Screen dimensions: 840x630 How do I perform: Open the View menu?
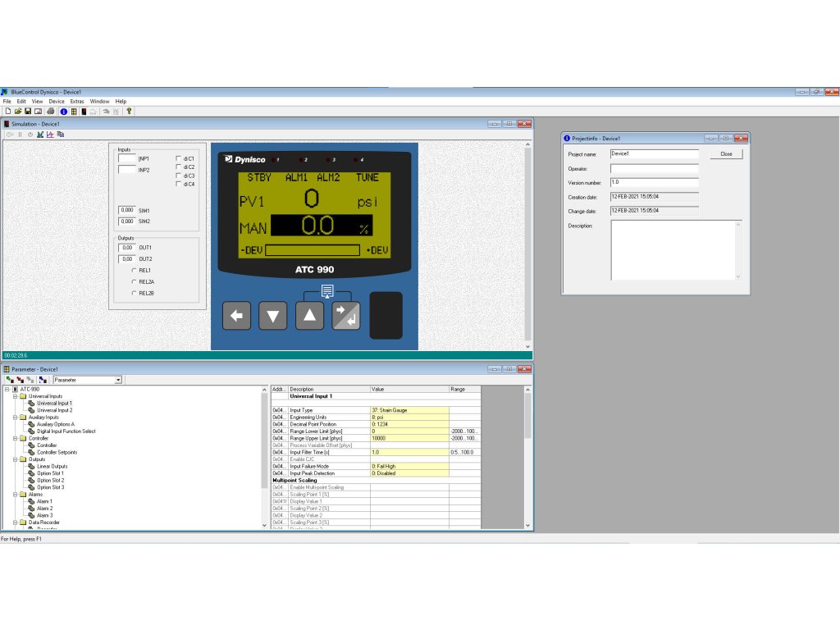click(x=37, y=101)
